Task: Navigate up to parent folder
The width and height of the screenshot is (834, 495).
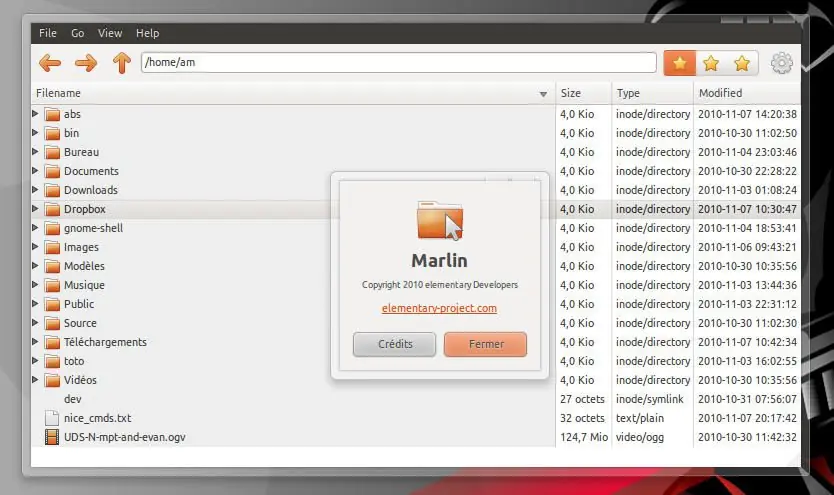Action: point(122,63)
